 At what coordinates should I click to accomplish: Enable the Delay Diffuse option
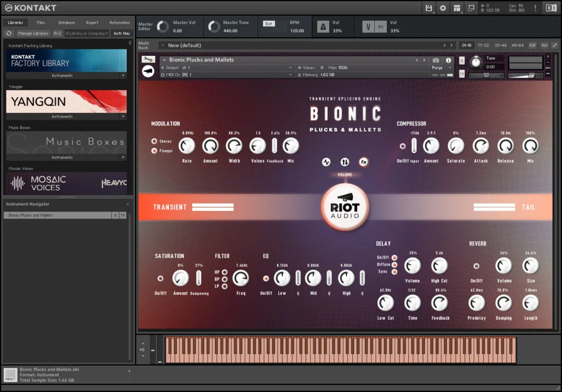pyautogui.click(x=394, y=265)
